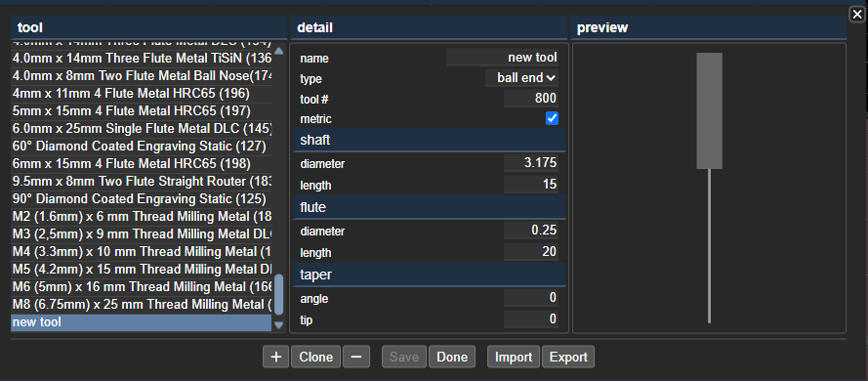The image size is (868, 381).
Task: Select 6mm x 15mm 4 Flute HRC65 (198)
Action: tap(142, 164)
